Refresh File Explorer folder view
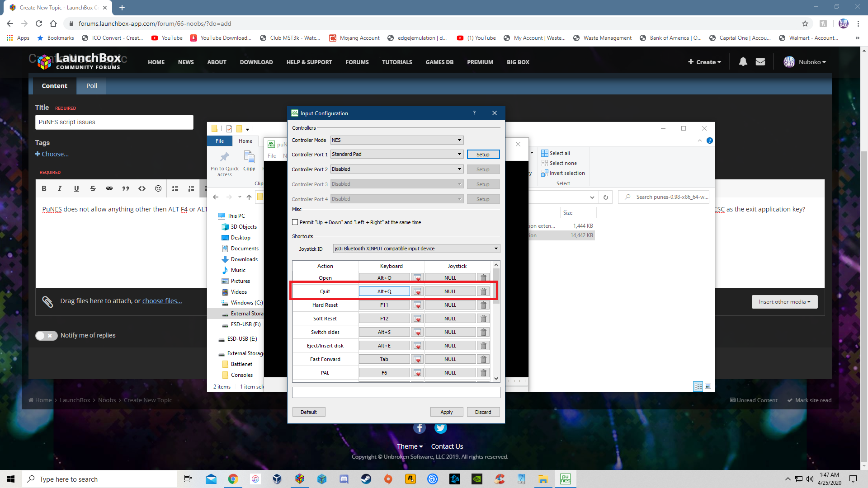 tap(606, 197)
